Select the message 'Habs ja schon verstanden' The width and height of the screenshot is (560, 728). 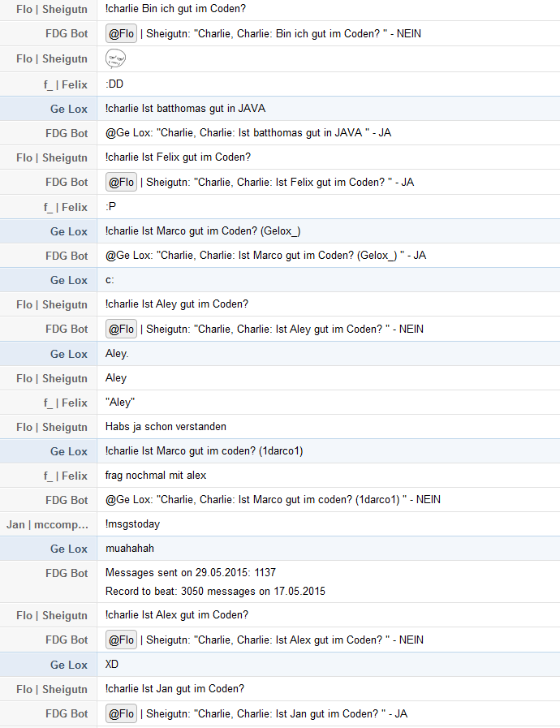tap(166, 426)
